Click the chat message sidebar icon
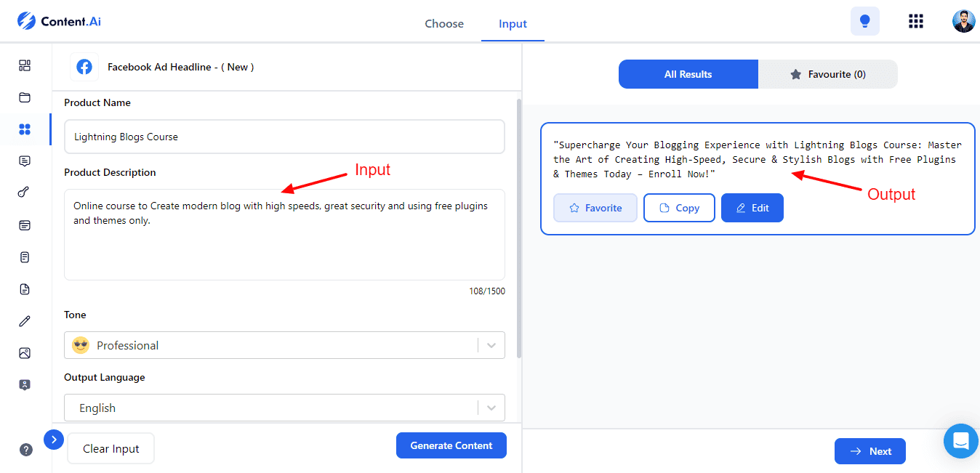The image size is (980, 473). point(25,161)
